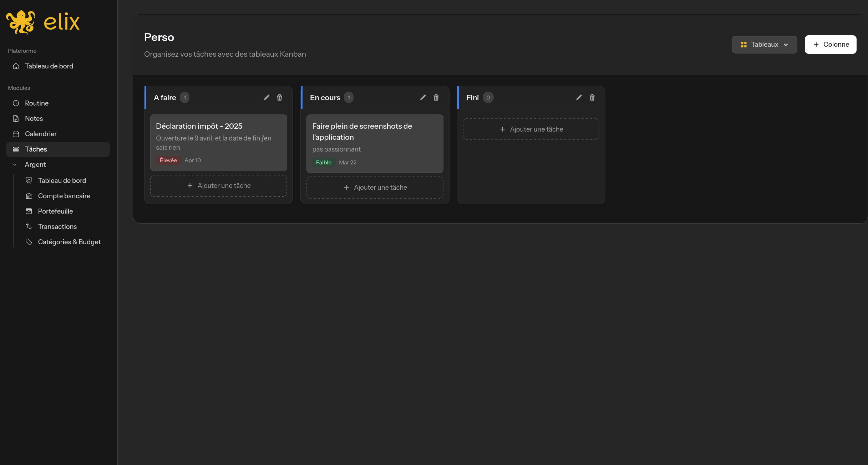Add a task in the Fini column
Viewport: 868px width, 465px height.
pos(531,129)
